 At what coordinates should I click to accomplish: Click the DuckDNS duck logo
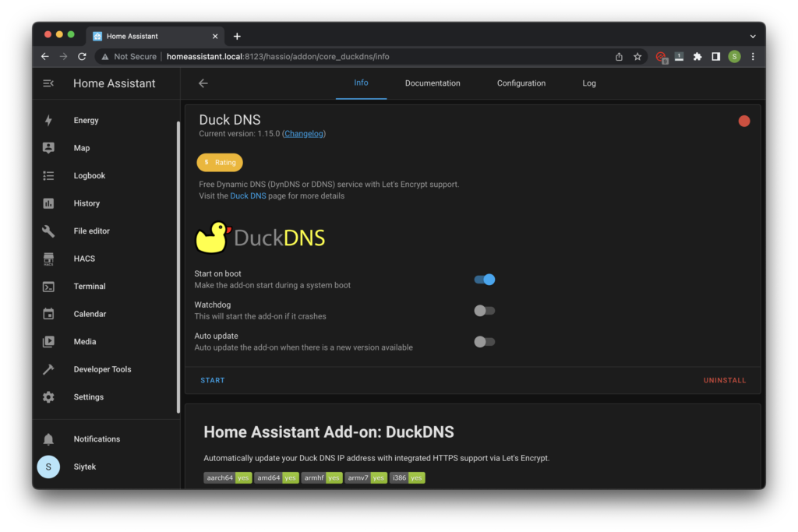point(260,237)
